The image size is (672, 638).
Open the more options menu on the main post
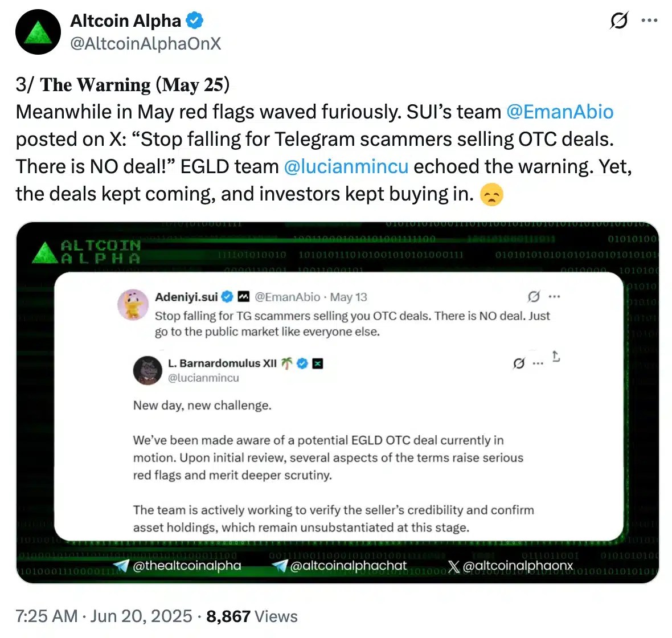[x=650, y=21]
